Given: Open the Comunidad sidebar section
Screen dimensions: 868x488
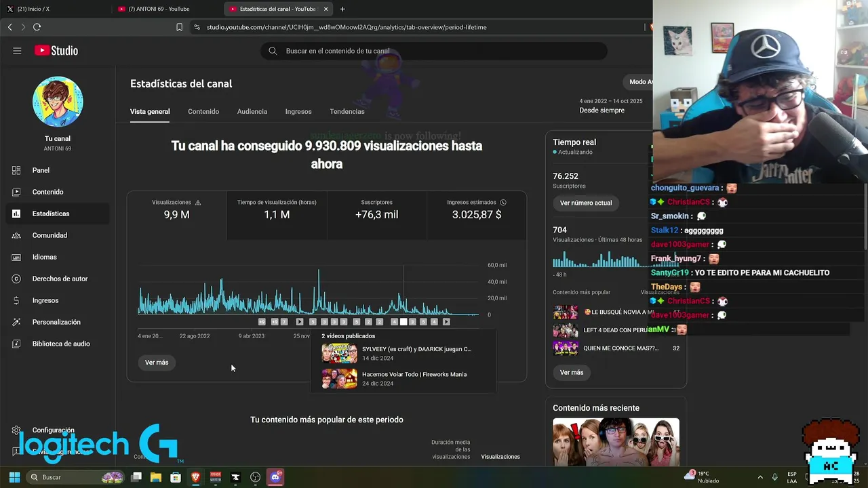Looking at the screenshot, I should pos(58,235).
